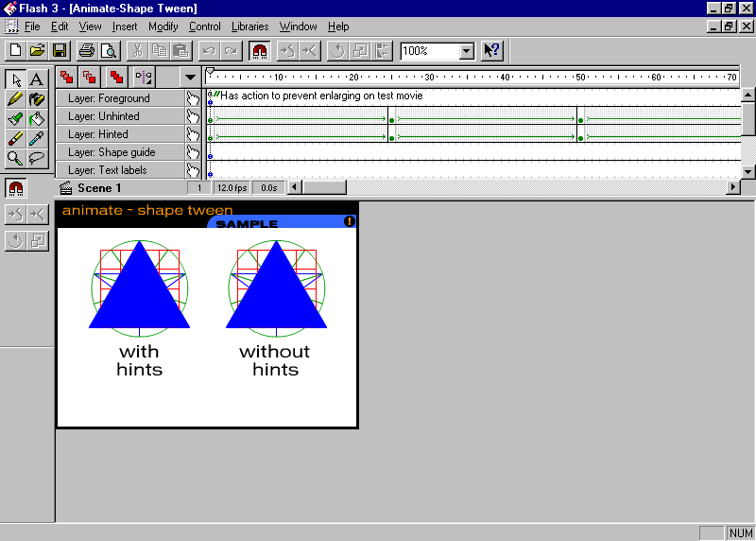Image resolution: width=756 pixels, height=541 pixels.
Task: Select the Layer: Hinted name button
Action: 121,134
